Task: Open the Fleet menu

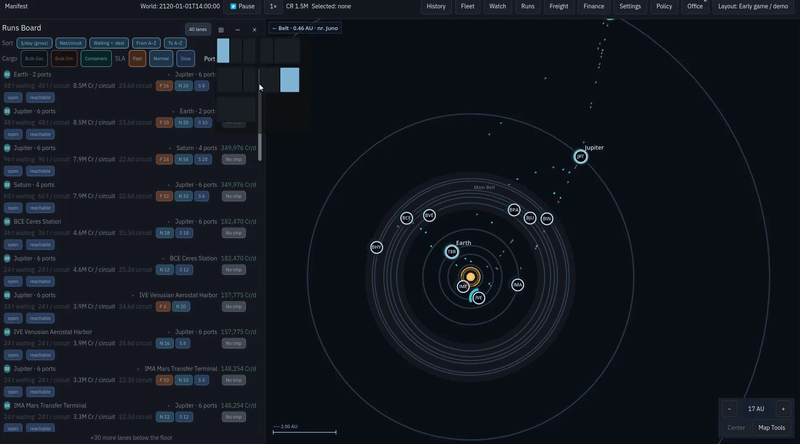Action: point(467,7)
